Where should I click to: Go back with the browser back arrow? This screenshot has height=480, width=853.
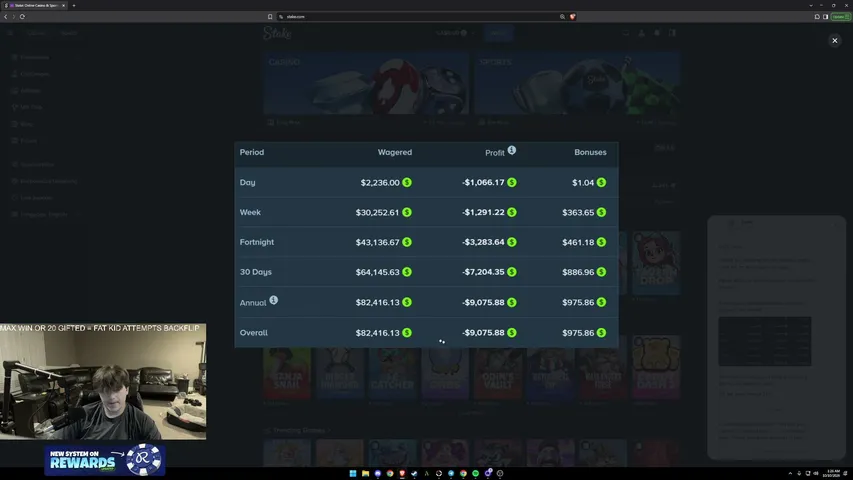(x=5, y=16)
